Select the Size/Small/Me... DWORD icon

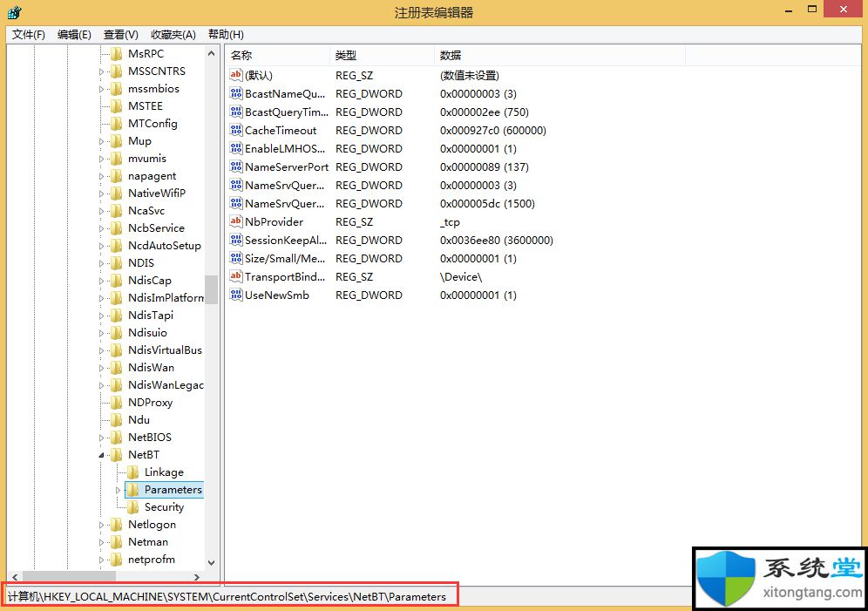pyautogui.click(x=236, y=257)
